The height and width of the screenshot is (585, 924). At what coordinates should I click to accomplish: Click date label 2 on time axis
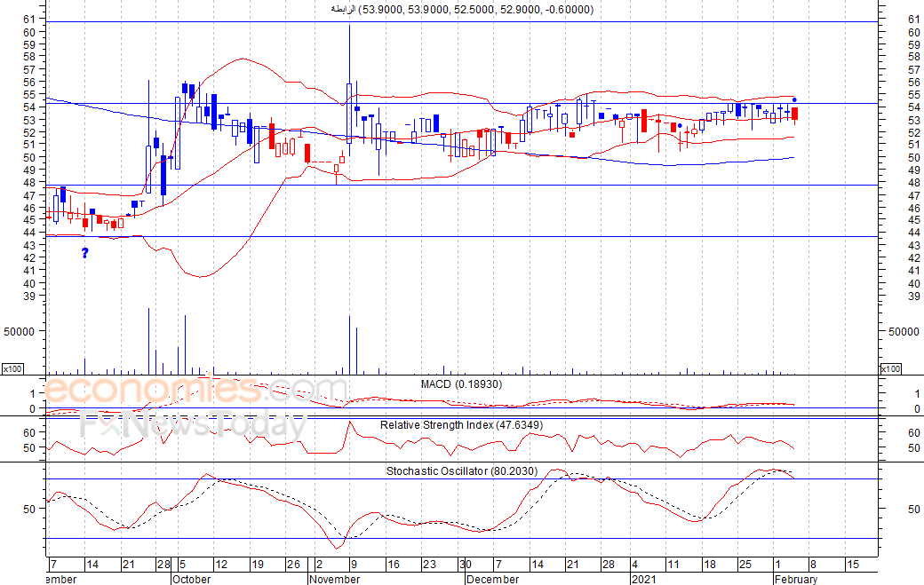point(319,565)
